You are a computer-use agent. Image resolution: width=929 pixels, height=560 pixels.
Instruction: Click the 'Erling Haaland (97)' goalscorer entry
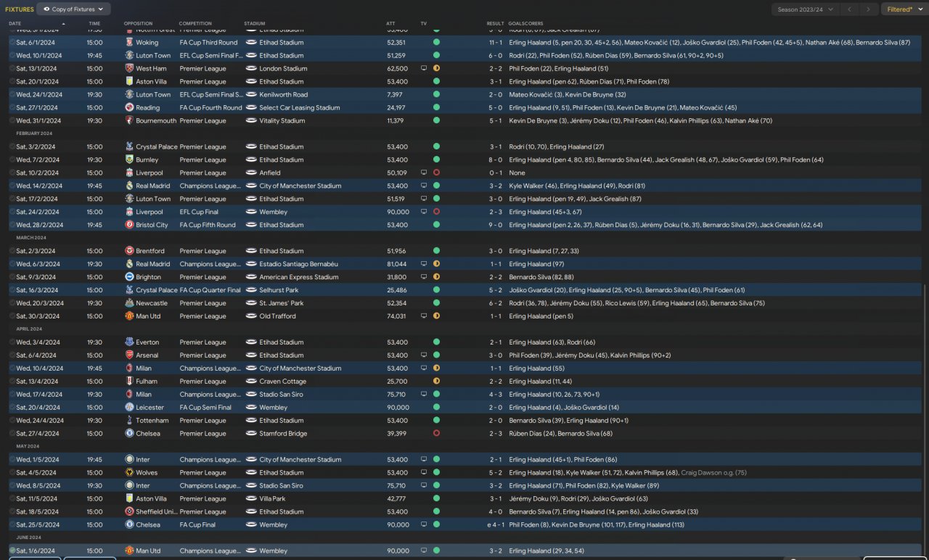pos(536,265)
